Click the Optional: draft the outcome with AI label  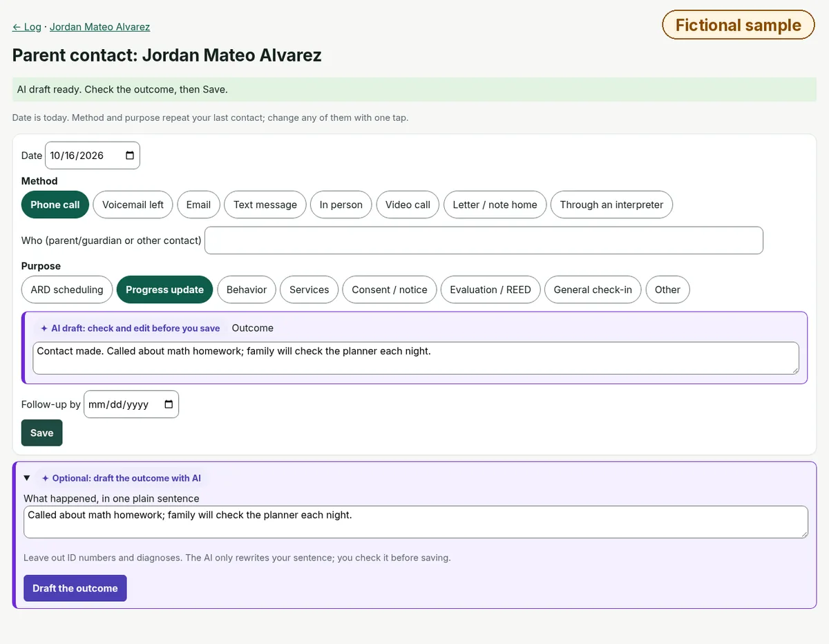click(x=121, y=478)
